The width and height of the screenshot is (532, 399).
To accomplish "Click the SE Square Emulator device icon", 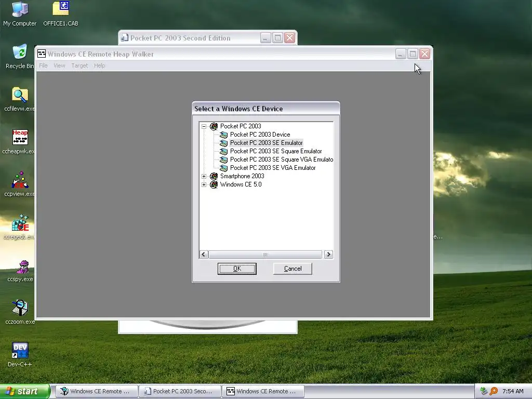I will [223, 151].
